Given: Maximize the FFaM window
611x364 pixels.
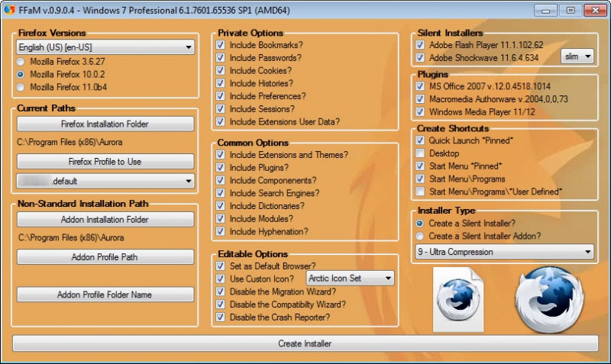Looking at the screenshot, I should click(x=571, y=10).
